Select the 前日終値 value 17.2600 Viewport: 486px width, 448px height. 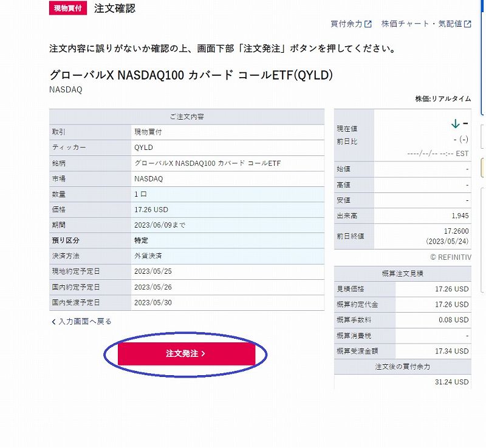pos(456,231)
